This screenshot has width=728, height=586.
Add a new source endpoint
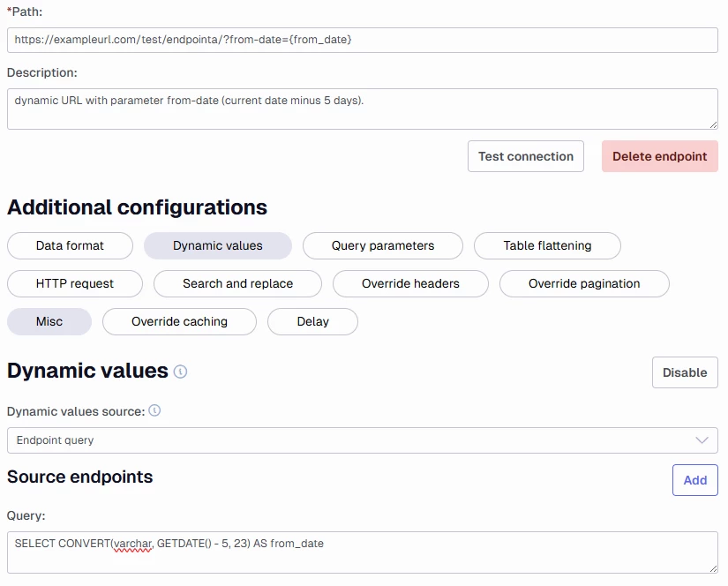coord(694,480)
